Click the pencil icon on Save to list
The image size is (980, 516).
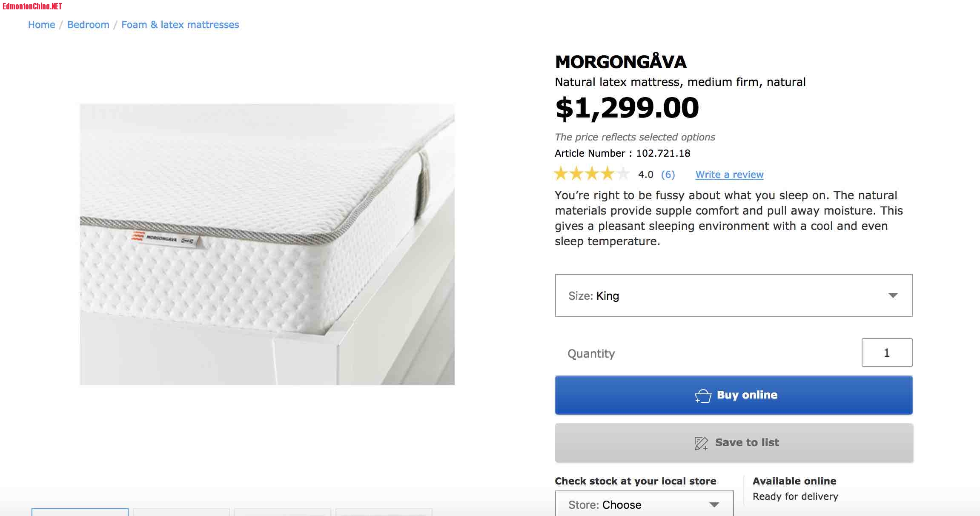coord(701,443)
